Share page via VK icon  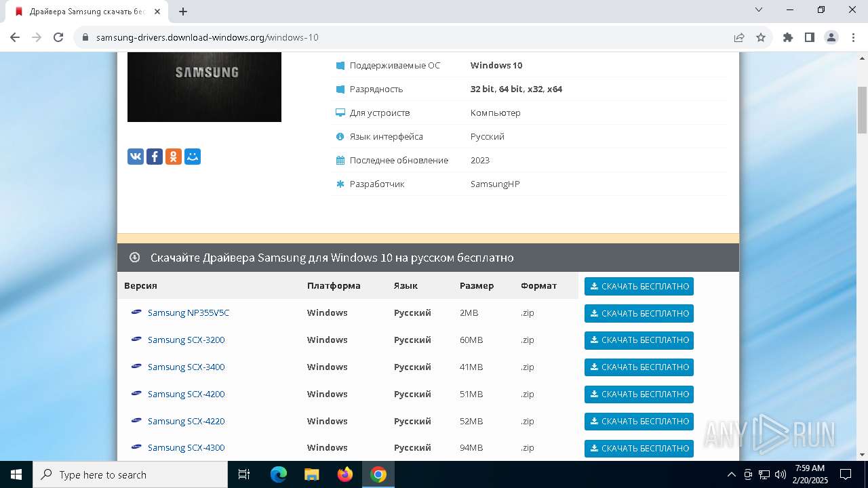pyautogui.click(x=136, y=157)
